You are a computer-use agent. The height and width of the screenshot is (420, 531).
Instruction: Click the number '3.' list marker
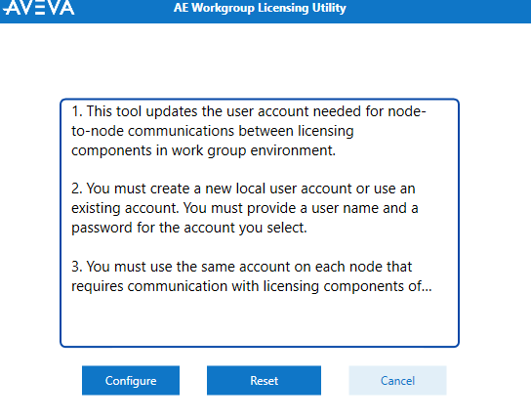[77, 267]
